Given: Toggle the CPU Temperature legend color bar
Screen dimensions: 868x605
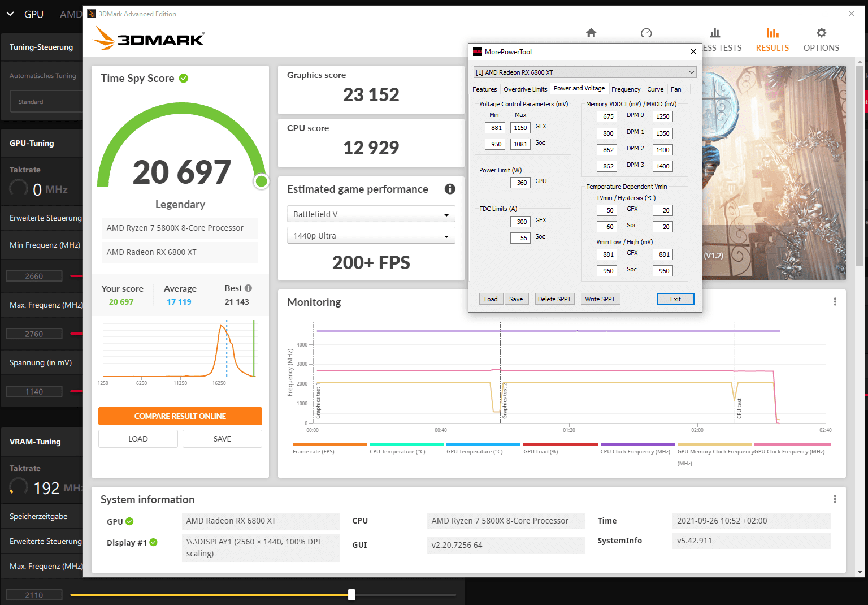Looking at the screenshot, I should [406, 444].
